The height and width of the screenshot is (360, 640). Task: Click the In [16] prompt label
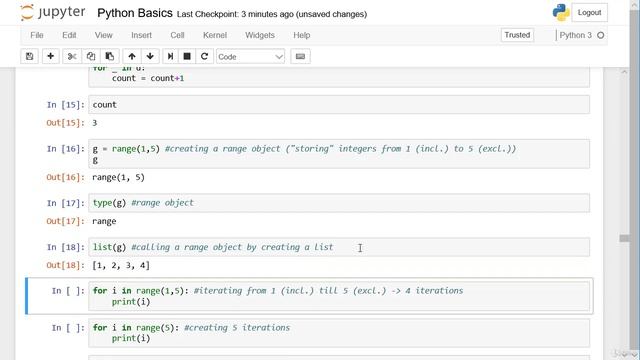click(x=65, y=149)
